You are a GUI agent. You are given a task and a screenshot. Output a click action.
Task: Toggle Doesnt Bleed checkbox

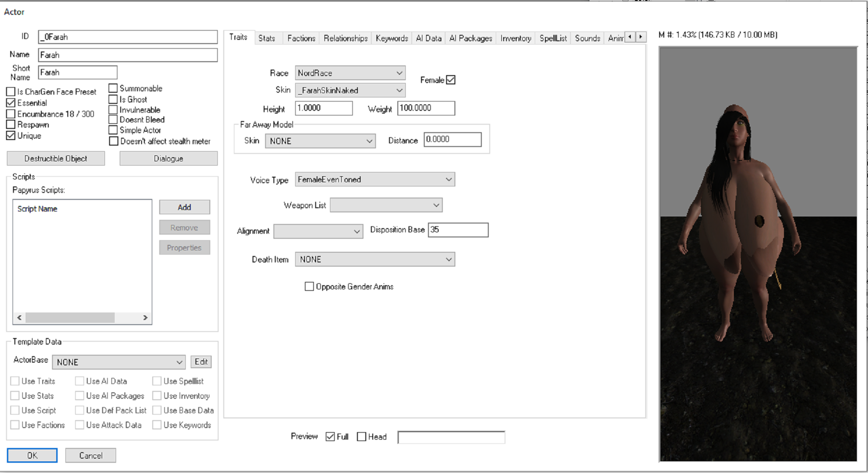113,120
